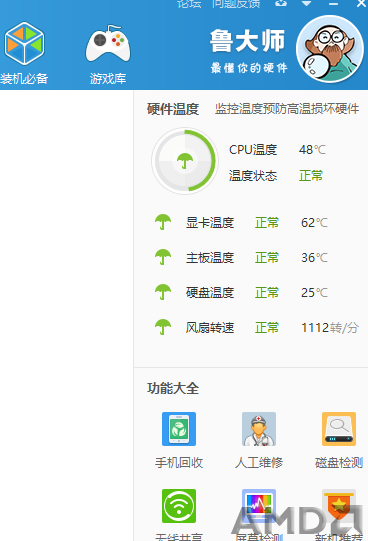Open 人工维修 technician icon
Screen dimensions: 368x541
pyautogui.click(x=259, y=429)
